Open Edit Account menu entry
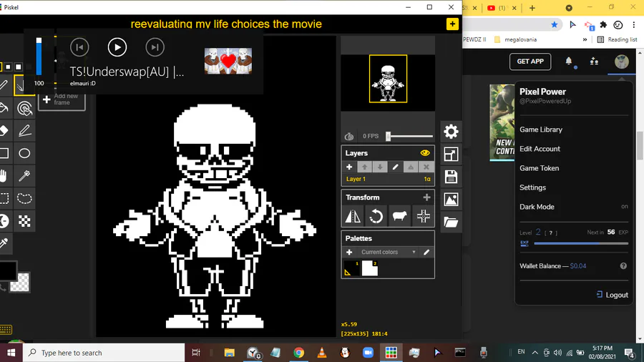644x362 pixels. point(540,149)
